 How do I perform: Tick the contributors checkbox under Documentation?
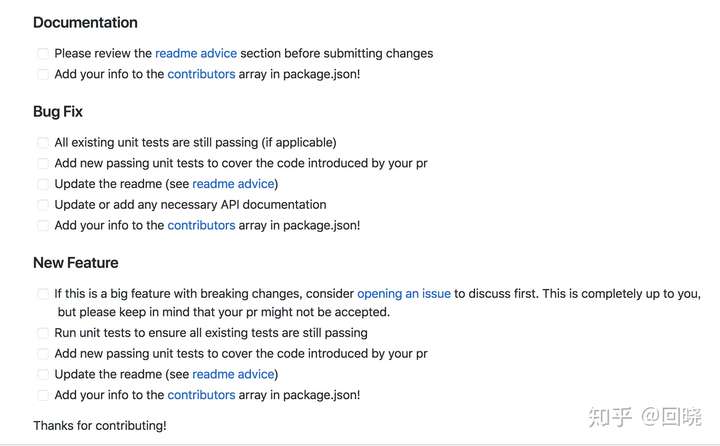[x=43, y=75]
